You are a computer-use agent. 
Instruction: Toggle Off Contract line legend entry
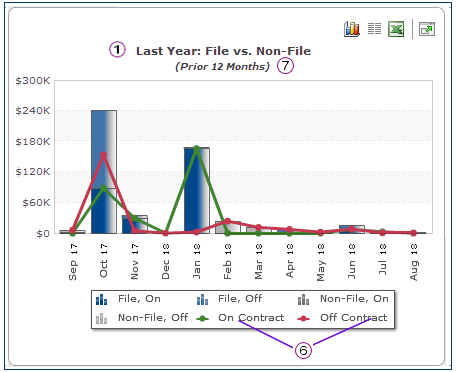[x=342, y=318]
